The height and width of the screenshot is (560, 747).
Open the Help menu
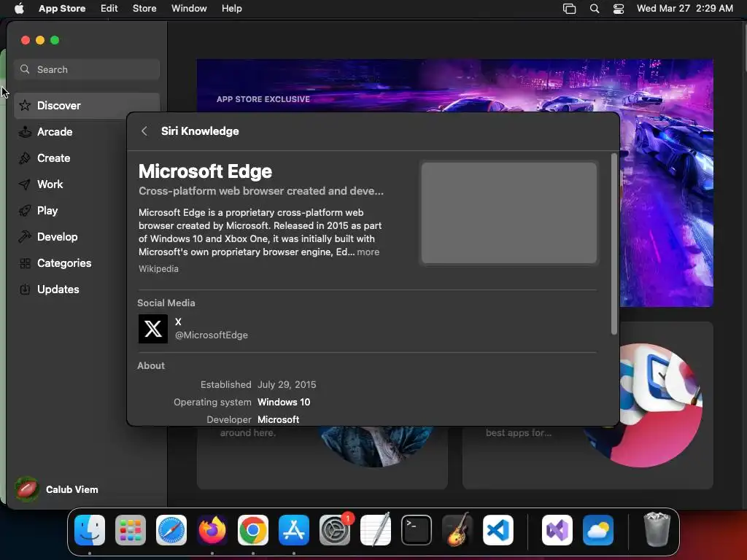tap(231, 9)
